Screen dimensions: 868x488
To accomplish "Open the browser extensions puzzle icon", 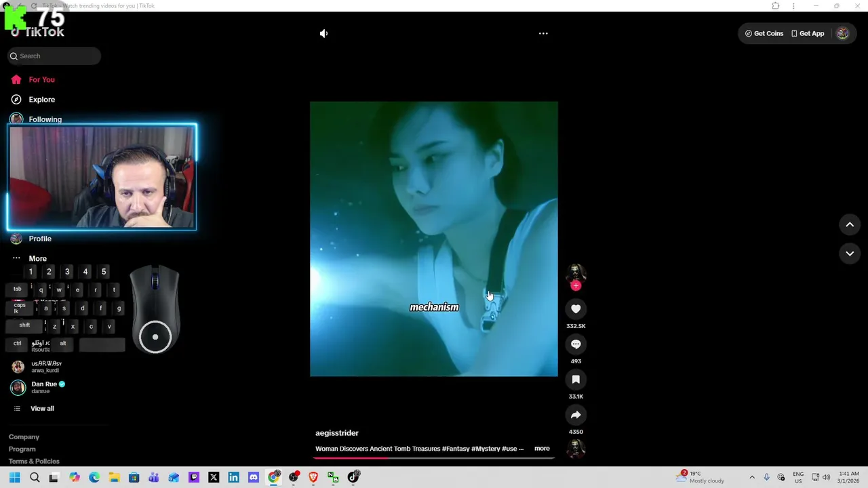I will (x=776, y=6).
